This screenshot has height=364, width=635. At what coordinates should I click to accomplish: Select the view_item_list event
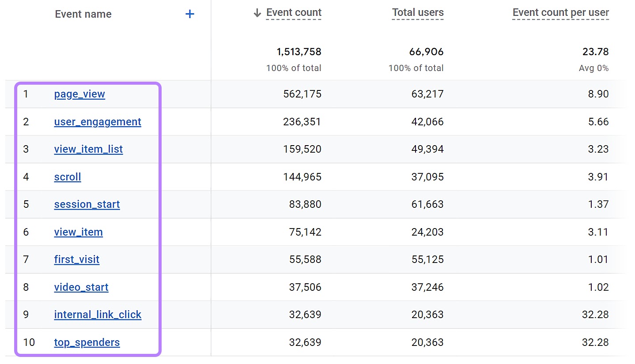88,149
